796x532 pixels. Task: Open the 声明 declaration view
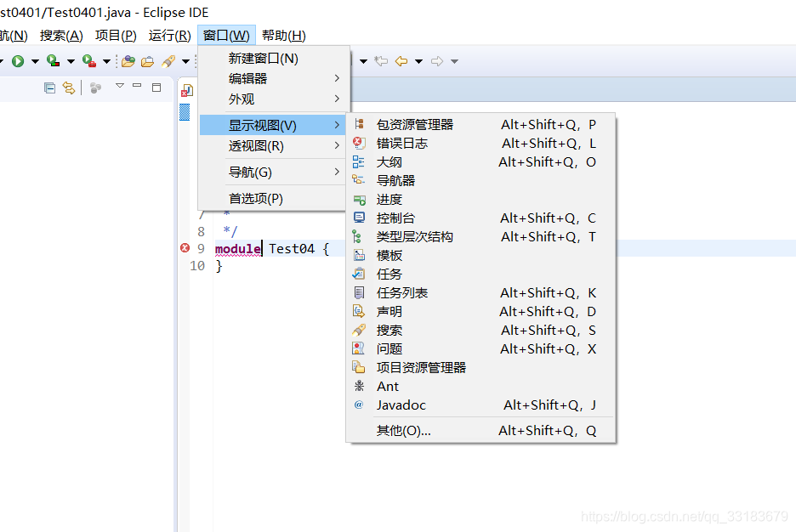480,311
